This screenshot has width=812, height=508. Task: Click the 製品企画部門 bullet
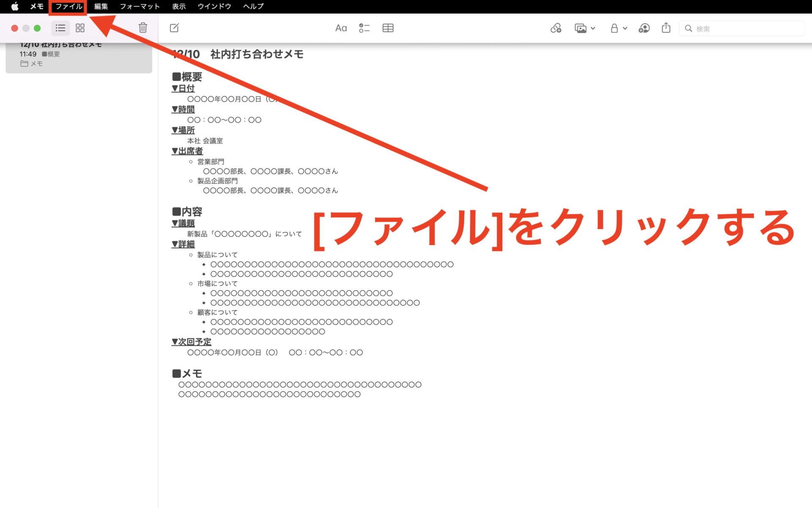point(217,181)
